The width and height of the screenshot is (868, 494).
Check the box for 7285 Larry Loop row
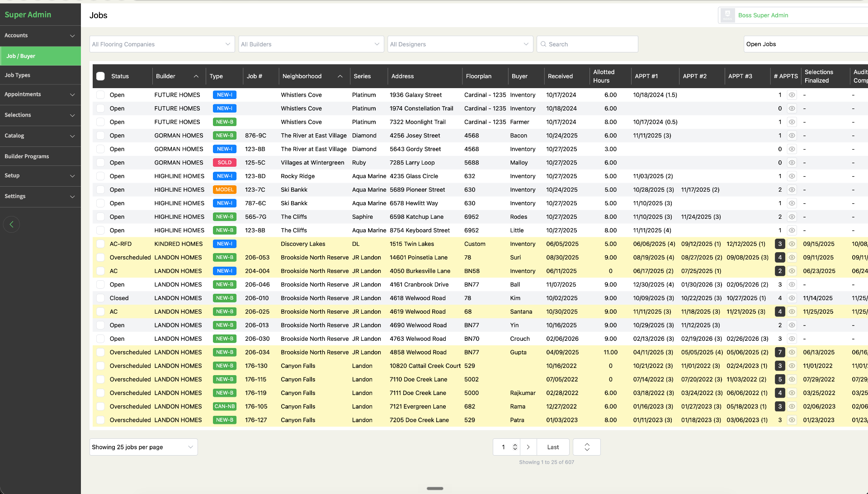pos(100,163)
